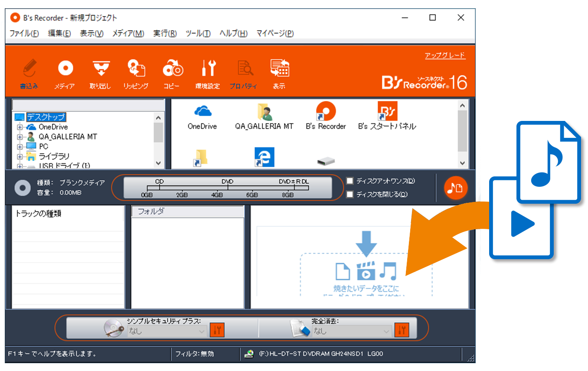Click 容量: 0.00MB text

pyautogui.click(x=59, y=192)
